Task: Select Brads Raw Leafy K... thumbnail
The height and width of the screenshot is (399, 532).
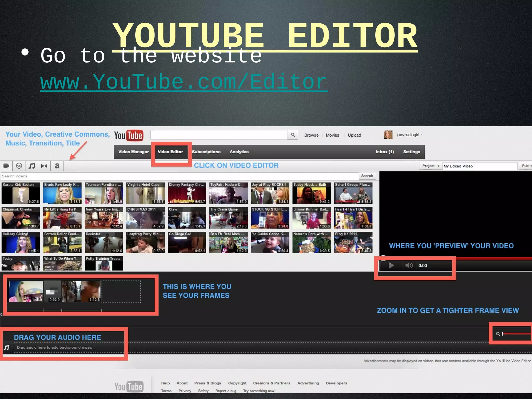Action: [x=62, y=193]
